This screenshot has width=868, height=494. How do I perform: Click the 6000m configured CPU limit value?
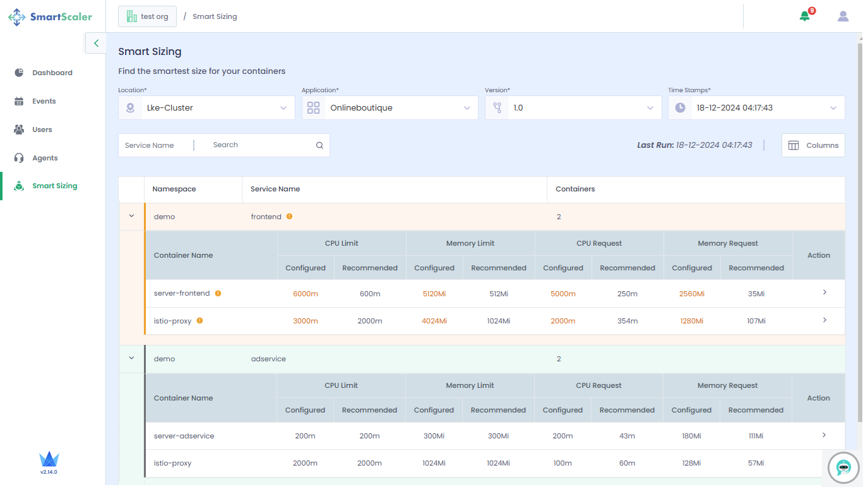click(306, 294)
